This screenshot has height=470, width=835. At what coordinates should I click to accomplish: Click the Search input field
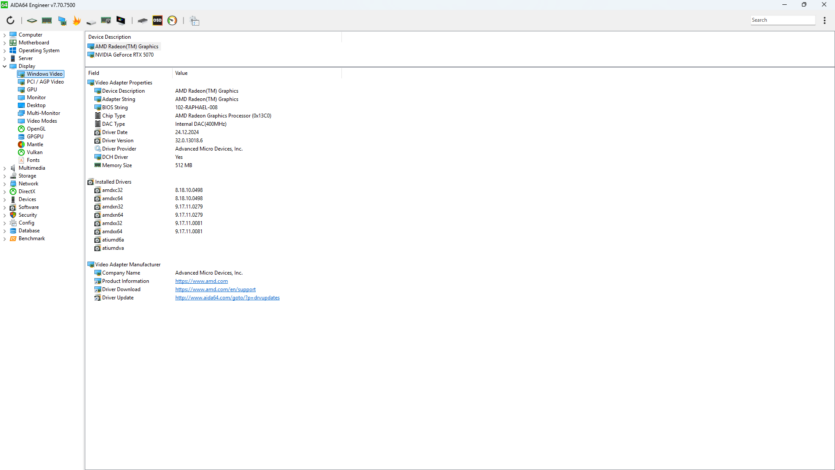(783, 20)
